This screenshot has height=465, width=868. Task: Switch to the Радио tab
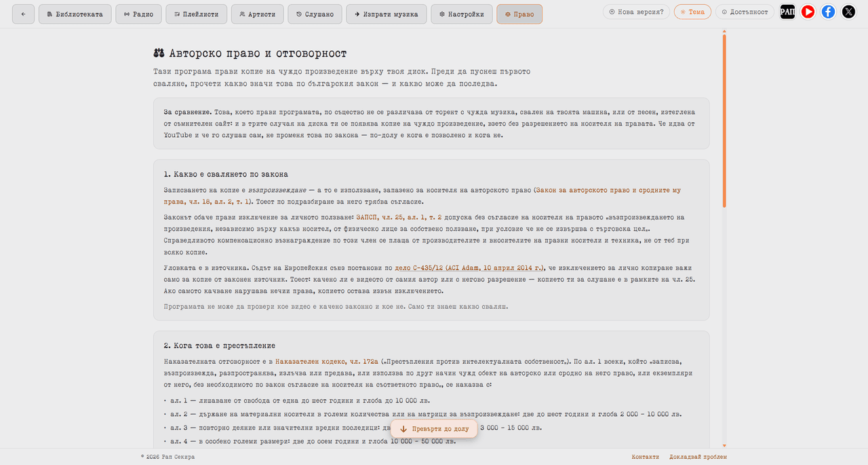[x=137, y=14]
